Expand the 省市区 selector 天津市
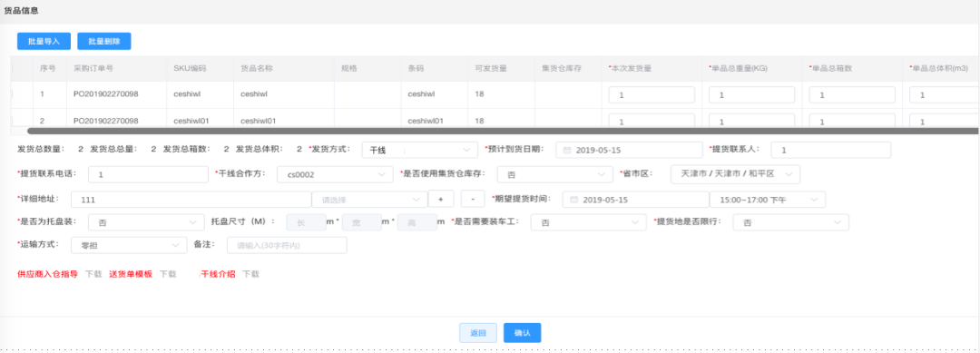The image size is (980, 353). click(735, 174)
